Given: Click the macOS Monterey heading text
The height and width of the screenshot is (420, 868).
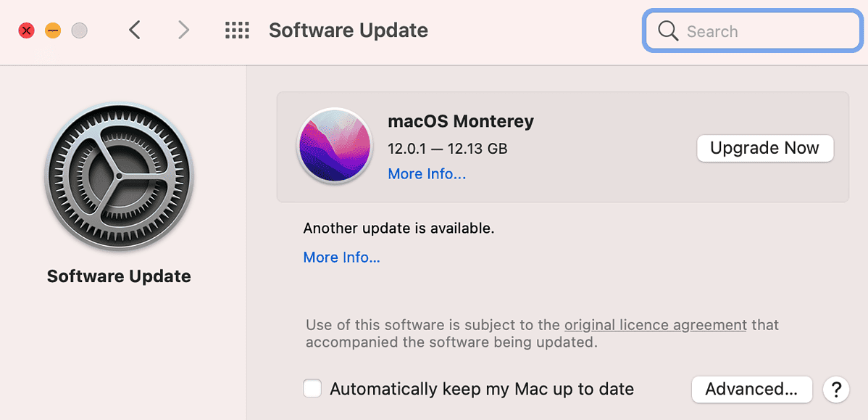Looking at the screenshot, I should tap(461, 121).
